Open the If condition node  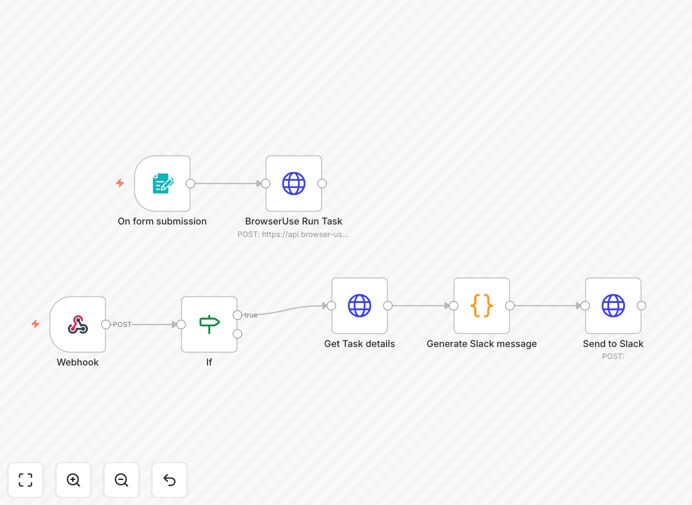coord(209,324)
